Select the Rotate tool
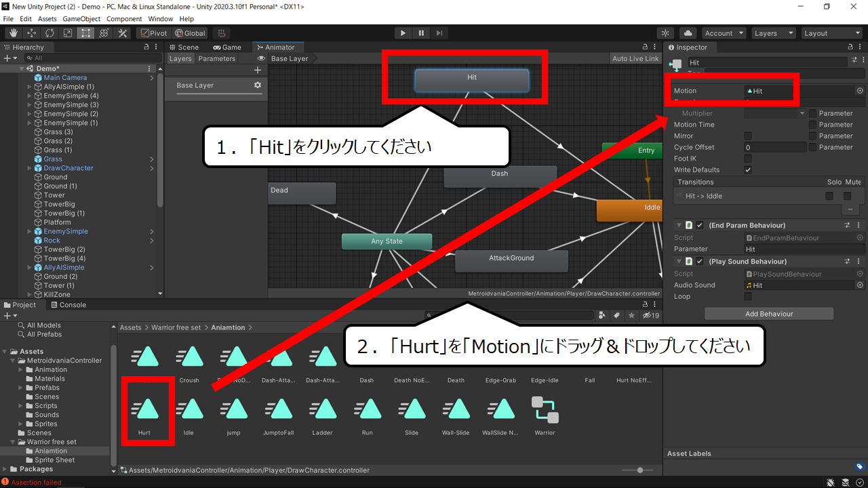The width and height of the screenshot is (868, 488). coord(50,33)
